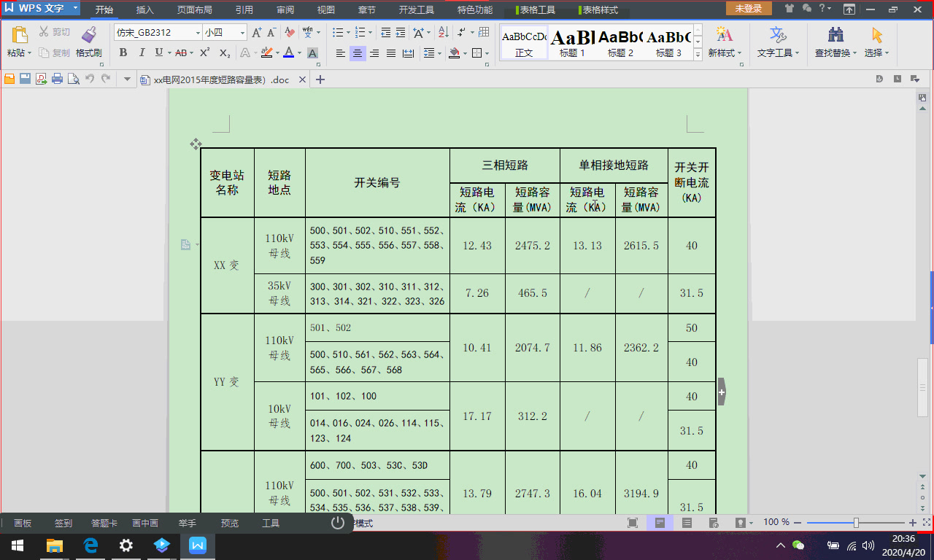This screenshot has height=560, width=934.
Task: Click the 举手 button in bottom bar
Action: tap(188, 523)
